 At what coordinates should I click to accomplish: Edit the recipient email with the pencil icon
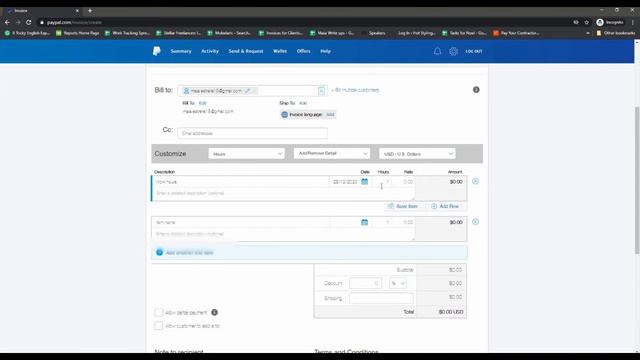point(248,91)
